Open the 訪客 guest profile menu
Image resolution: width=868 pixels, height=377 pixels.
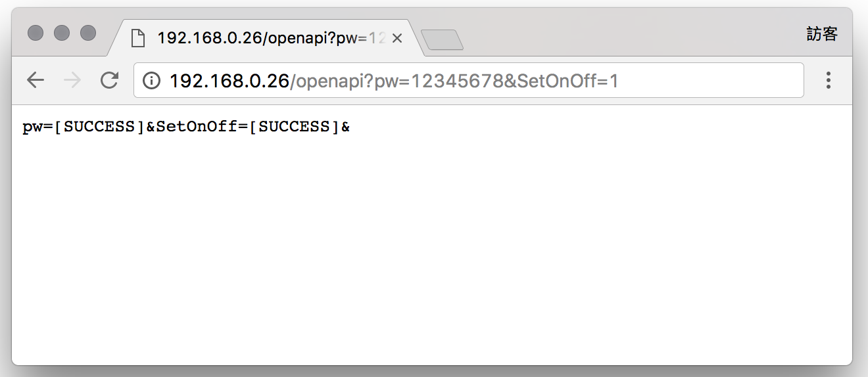[x=822, y=34]
